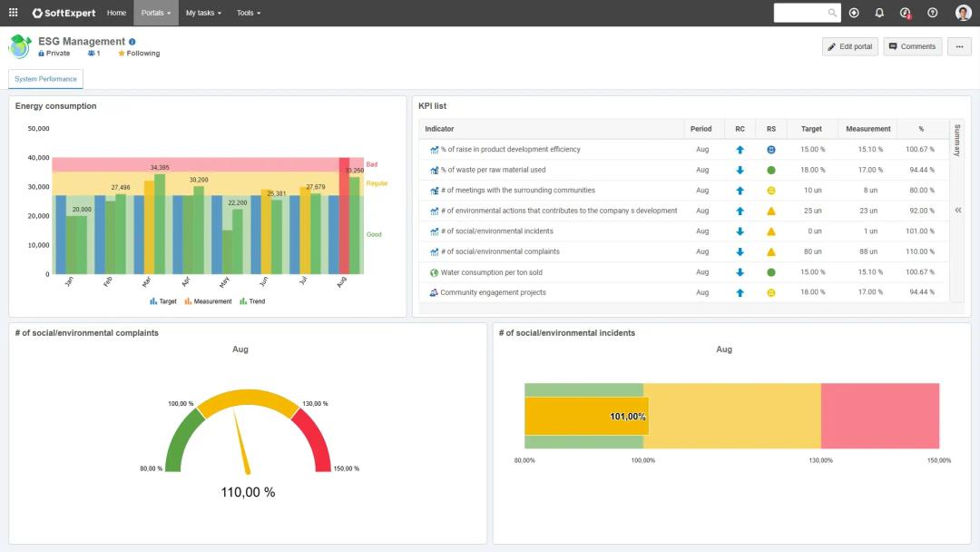The width and height of the screenshot is (980, 552).
Task: Open the Comments button
Action: tap(912, 46)
